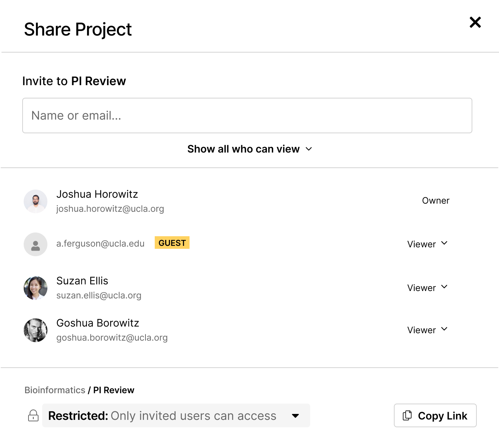Select the Owner label next to Joshua Horowitz
The width and height of the screenshot is (499, 448).
436,200
